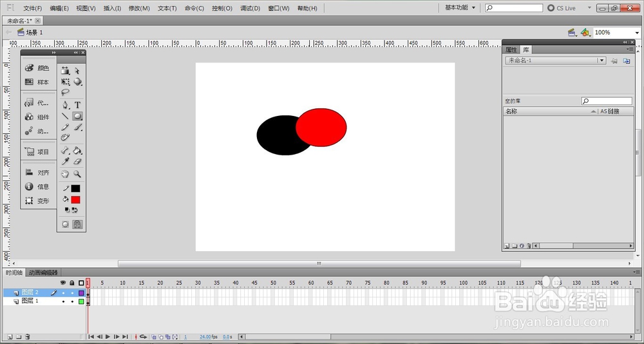Viewport: 644px width, 344px height.
Task: Select the Hand tool
Action: (65, 175)
